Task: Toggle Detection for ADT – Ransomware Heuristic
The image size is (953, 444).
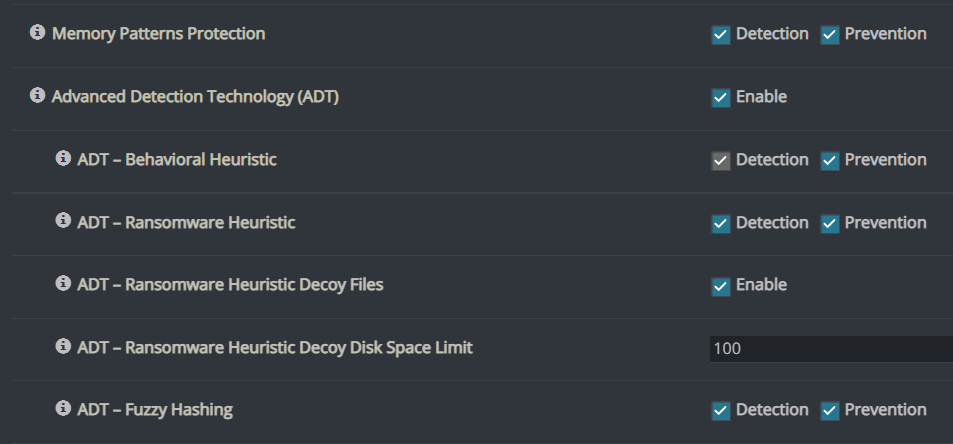Action: [x=721, y=224]
